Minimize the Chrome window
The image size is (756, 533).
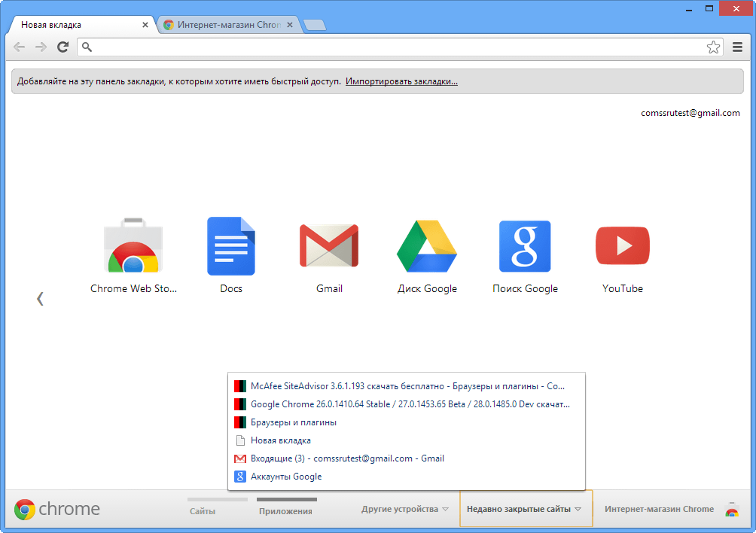coord(689,9)
